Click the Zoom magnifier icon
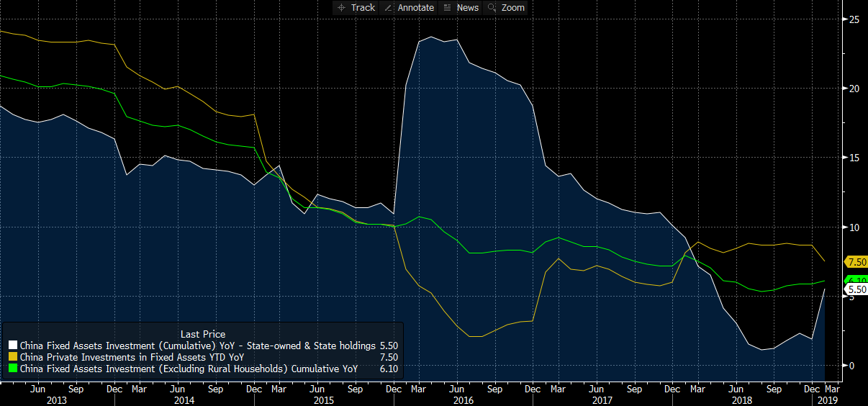868x406 pixels. tap(492, 8)
